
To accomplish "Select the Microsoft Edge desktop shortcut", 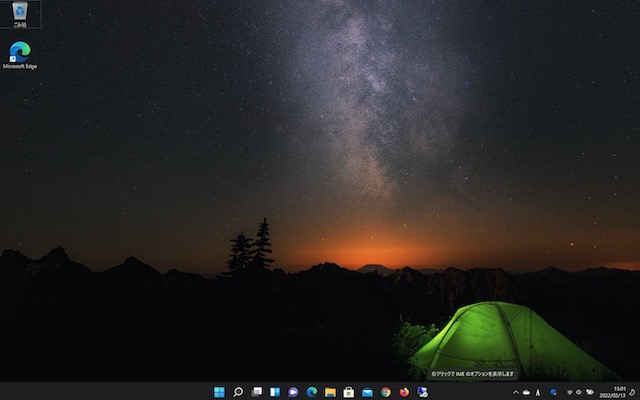I will 20,55.
